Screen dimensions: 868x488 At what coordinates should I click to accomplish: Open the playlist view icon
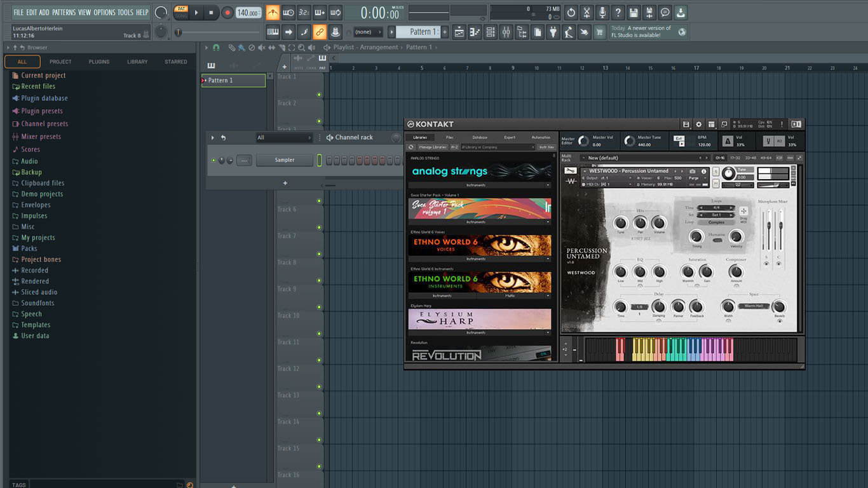459,32
